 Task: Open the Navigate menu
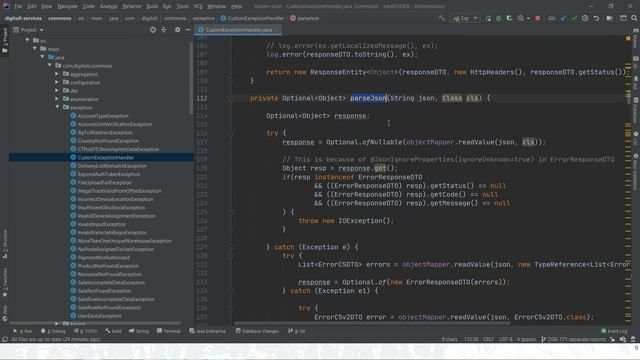click(x=67, y=6)
